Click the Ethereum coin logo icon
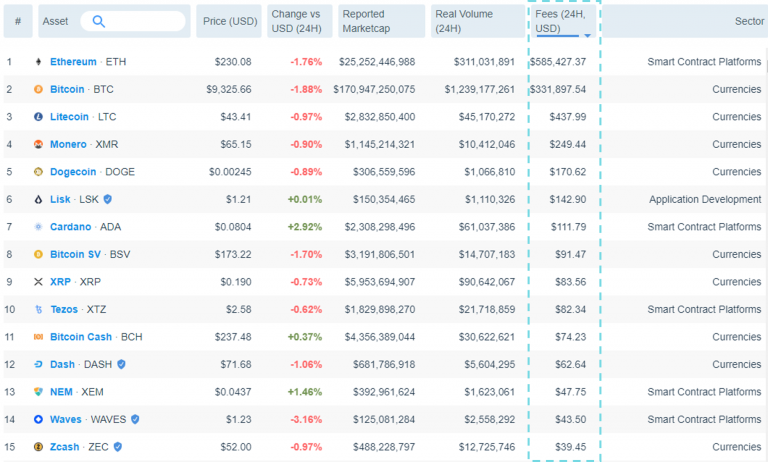 click(x=38, y=62)
